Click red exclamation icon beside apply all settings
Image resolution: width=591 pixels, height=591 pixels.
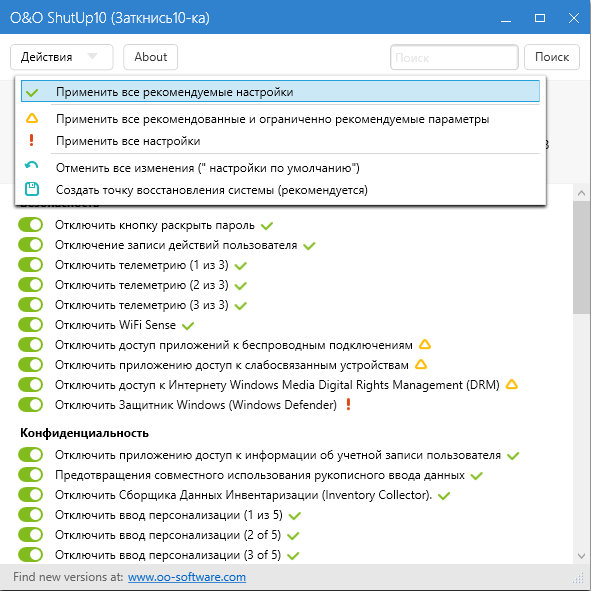click(31, 141)
